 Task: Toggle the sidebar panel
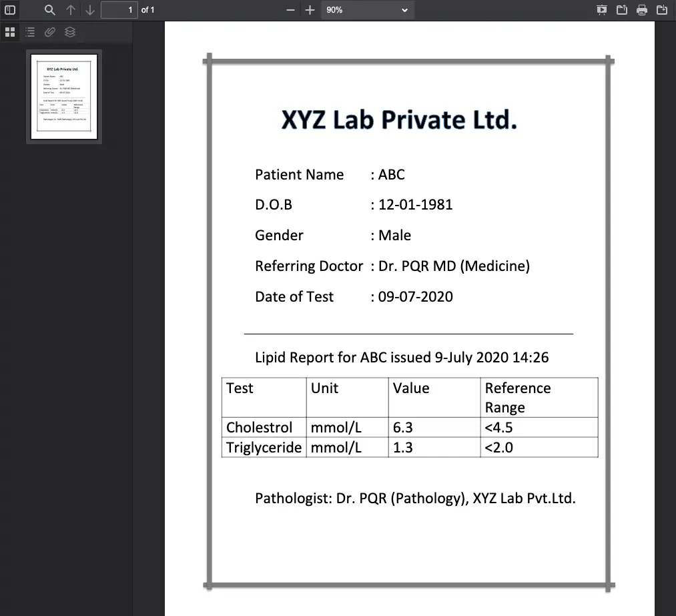click(10, 9)
